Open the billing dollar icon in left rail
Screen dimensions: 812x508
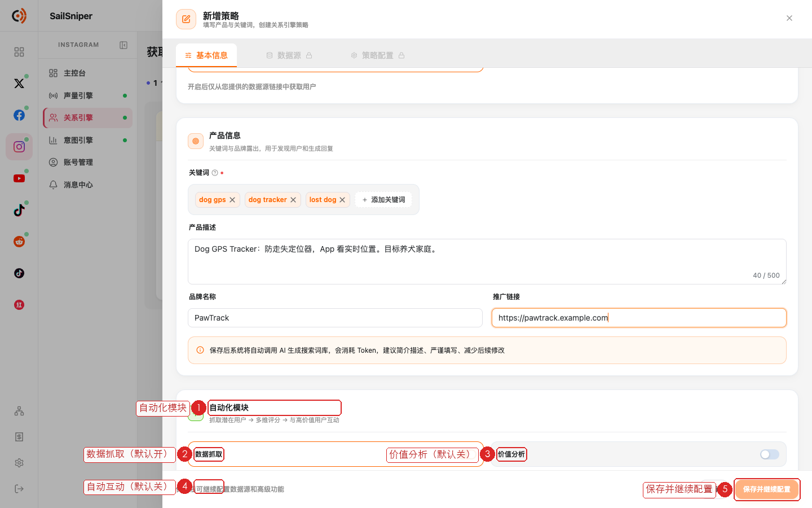pyautogui.click(x=19, y=437)
